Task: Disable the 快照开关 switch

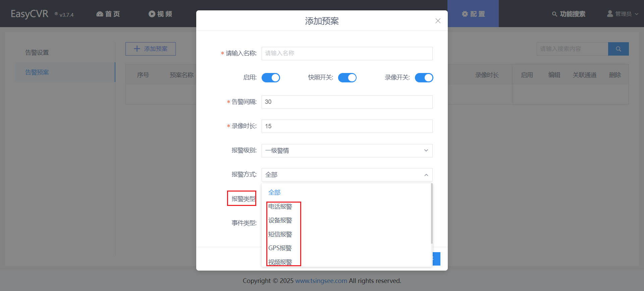Action: click(x=347, y=78)
